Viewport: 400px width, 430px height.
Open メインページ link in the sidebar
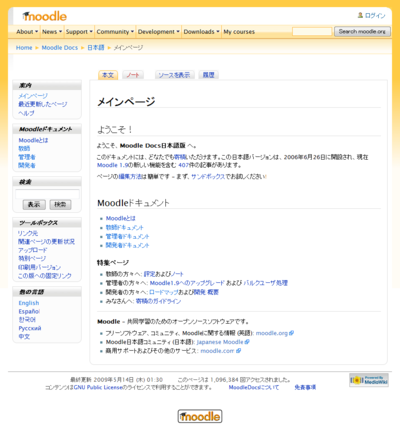tap(33, 96)
